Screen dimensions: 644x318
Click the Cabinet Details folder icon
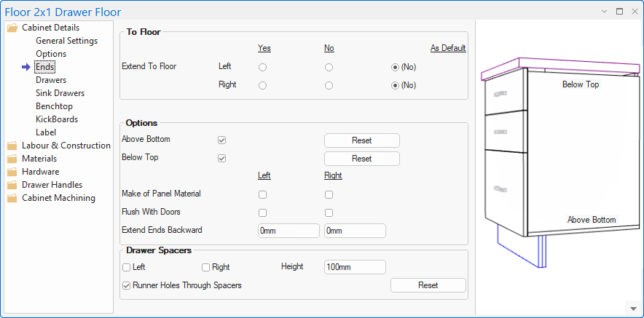click(12, 28)
